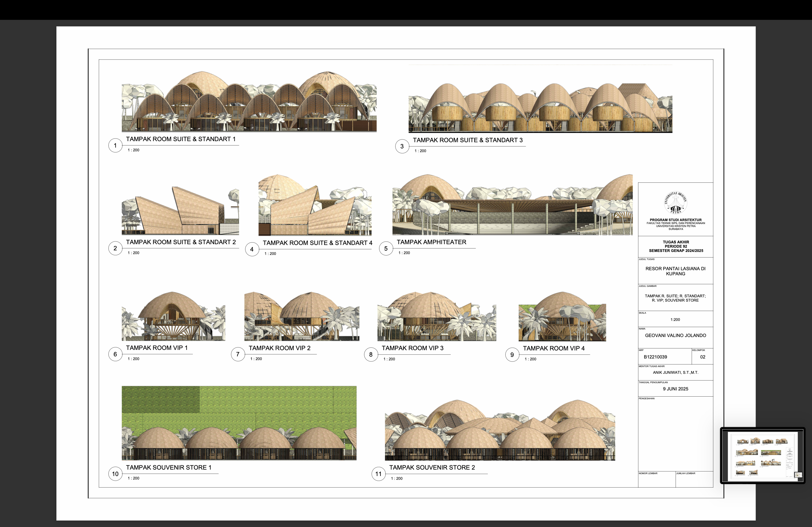The height and width of the screenshot is (527, 812).
Task: Click the Souvenir Store 2 elevation image
Action: click(x=500, y=430)
